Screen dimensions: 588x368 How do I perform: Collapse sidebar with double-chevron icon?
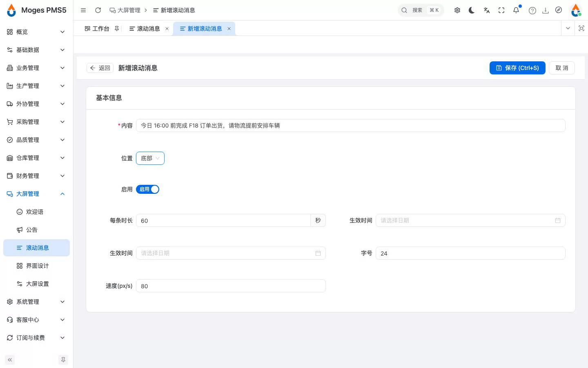tap(10, 360)
